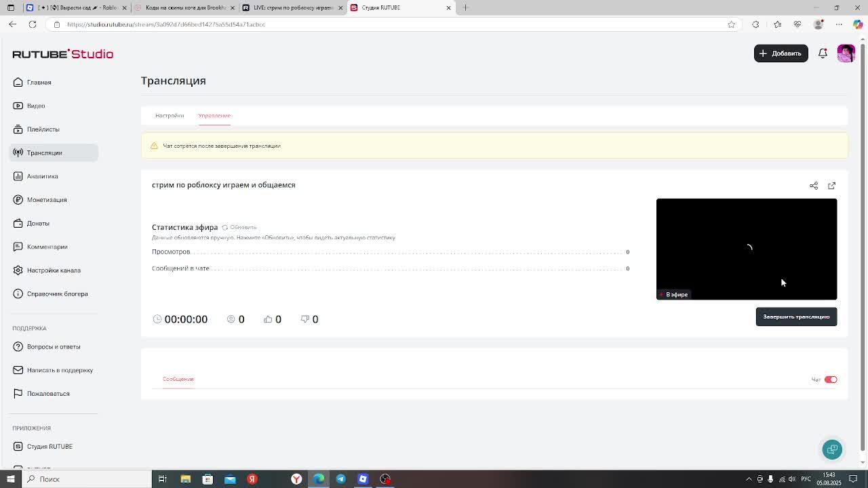Viewport: 868px width, 488px height.
Task: Click the Просмотров statistics row
Action: (x=391, y=251)
